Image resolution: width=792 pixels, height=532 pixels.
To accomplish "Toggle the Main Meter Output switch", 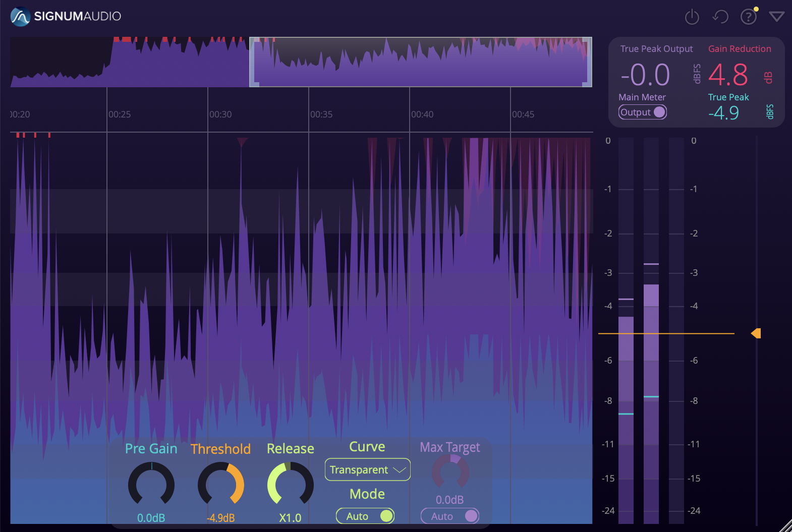I will pyautogui.click(x=643, y=112).
